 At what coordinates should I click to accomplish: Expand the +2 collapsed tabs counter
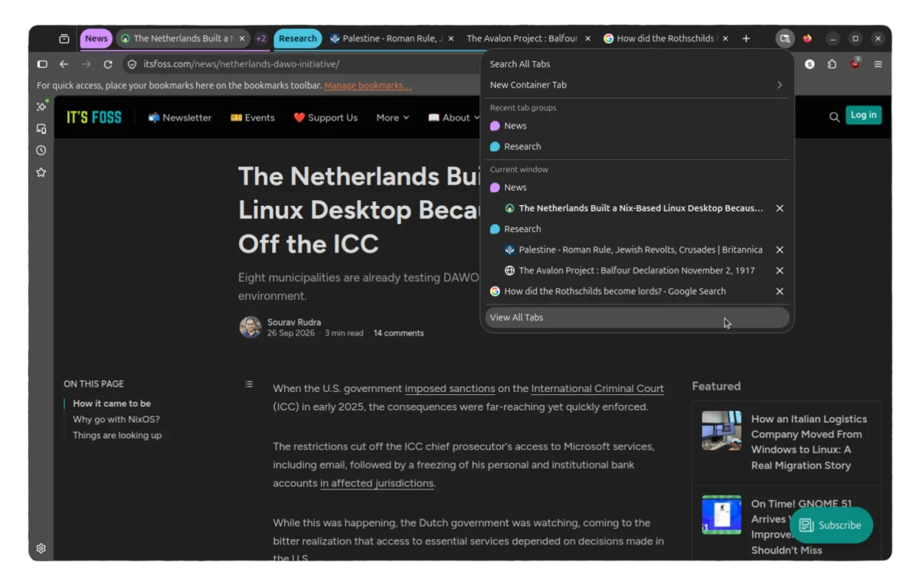[x=261, y=38]
